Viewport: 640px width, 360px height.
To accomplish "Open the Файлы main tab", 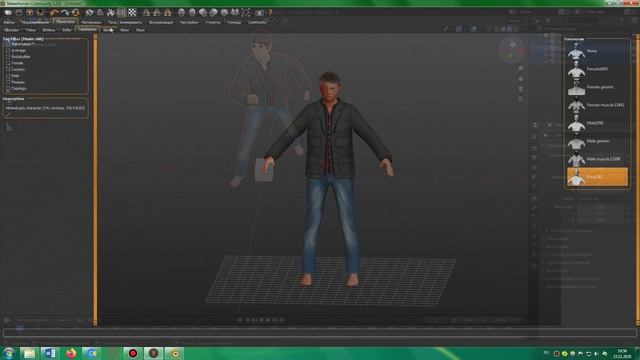I will (9, 22).
